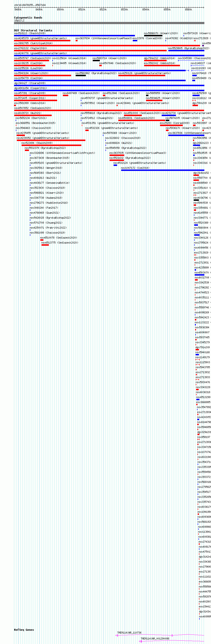This screenshot has width=211, height=644.
Task: Select nsv6505747 (Sedlazeck2020) label
Action: click(x=33, y=58)
